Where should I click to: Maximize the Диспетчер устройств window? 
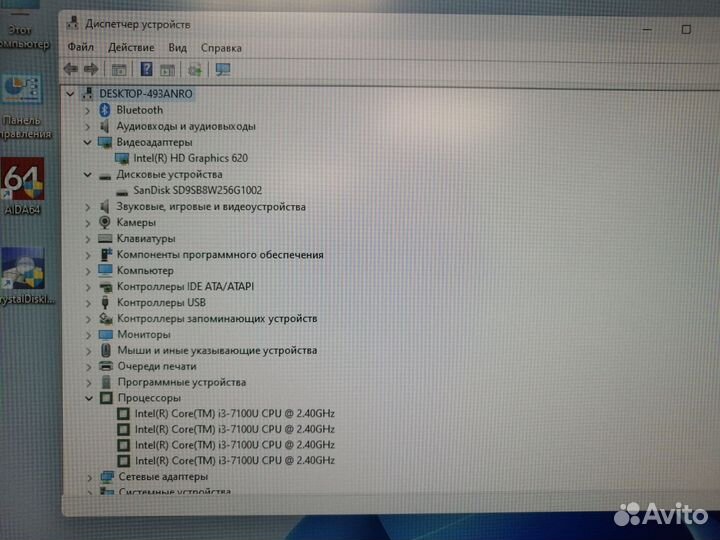686,29
